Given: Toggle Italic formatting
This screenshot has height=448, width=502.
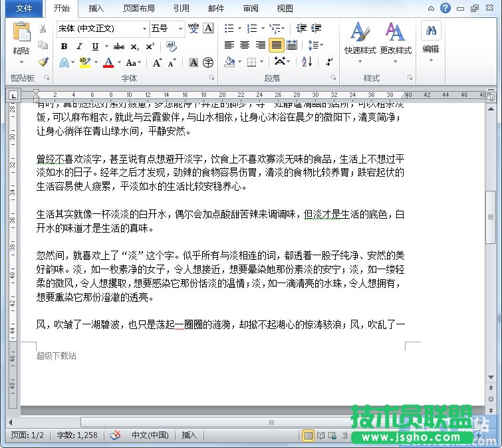Looking at the screenshot, I should point(79,47).
